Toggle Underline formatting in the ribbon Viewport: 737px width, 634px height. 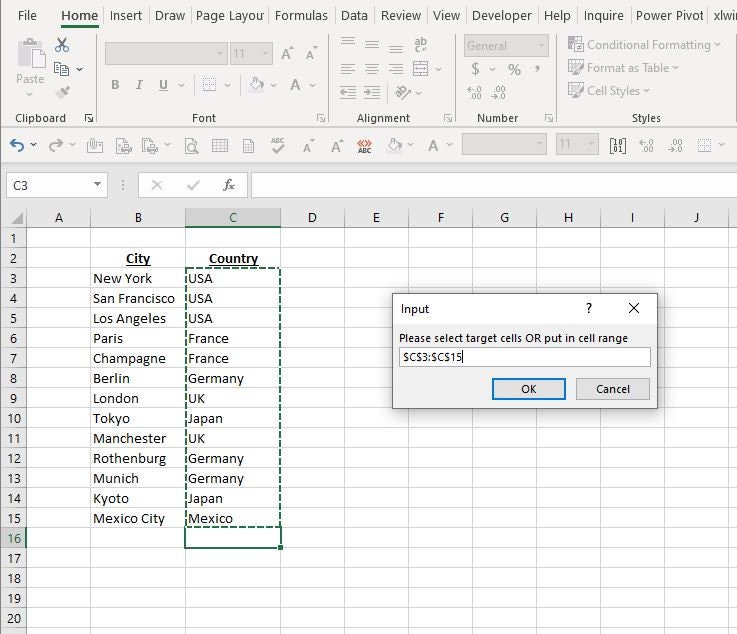pos(163,85)
